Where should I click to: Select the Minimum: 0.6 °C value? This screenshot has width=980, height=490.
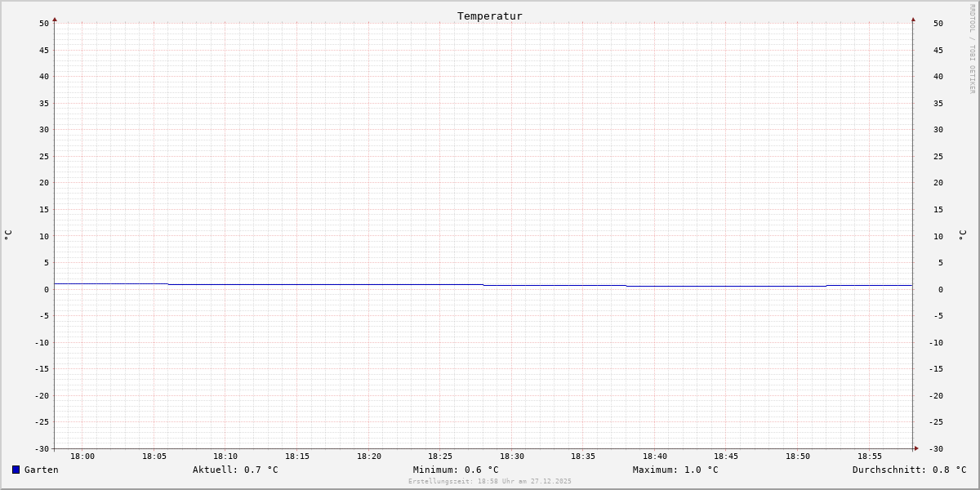[x=456, y=470]
